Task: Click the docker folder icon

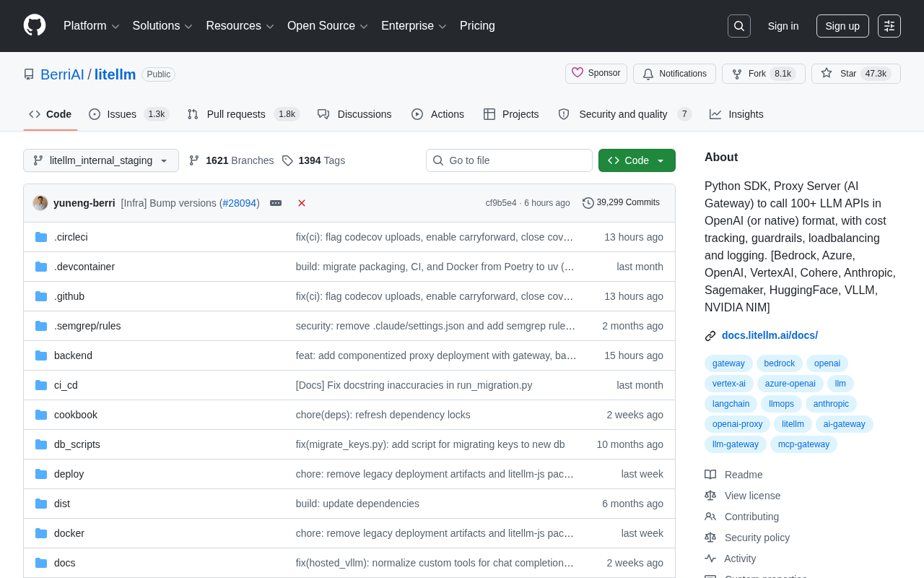Action: pos(41,533)
